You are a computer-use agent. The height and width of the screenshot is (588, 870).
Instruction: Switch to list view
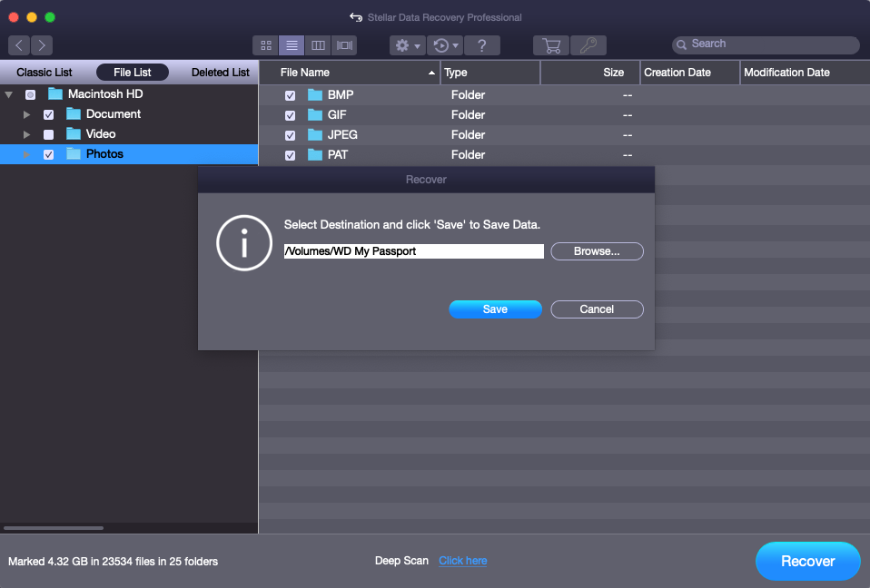292,44
